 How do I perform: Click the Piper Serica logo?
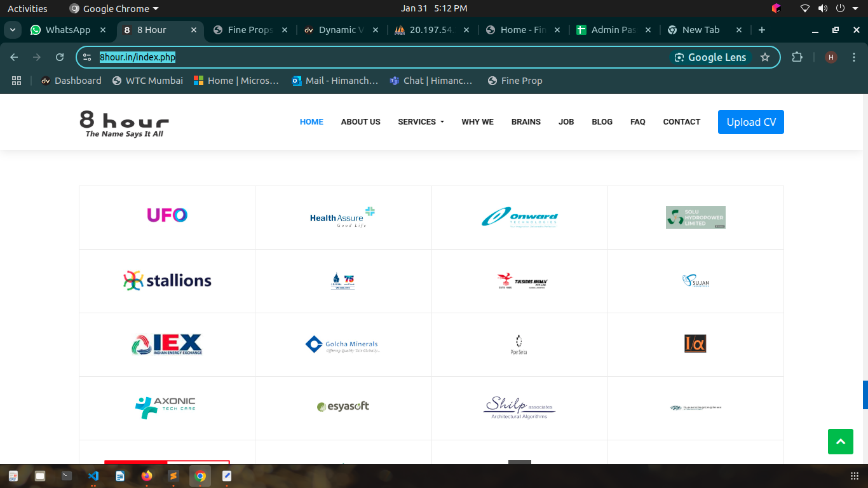pyautogui.click(x=519, y=344)
